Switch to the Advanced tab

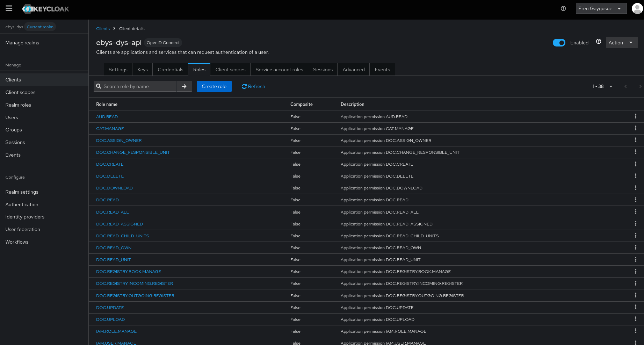[354, 70]
